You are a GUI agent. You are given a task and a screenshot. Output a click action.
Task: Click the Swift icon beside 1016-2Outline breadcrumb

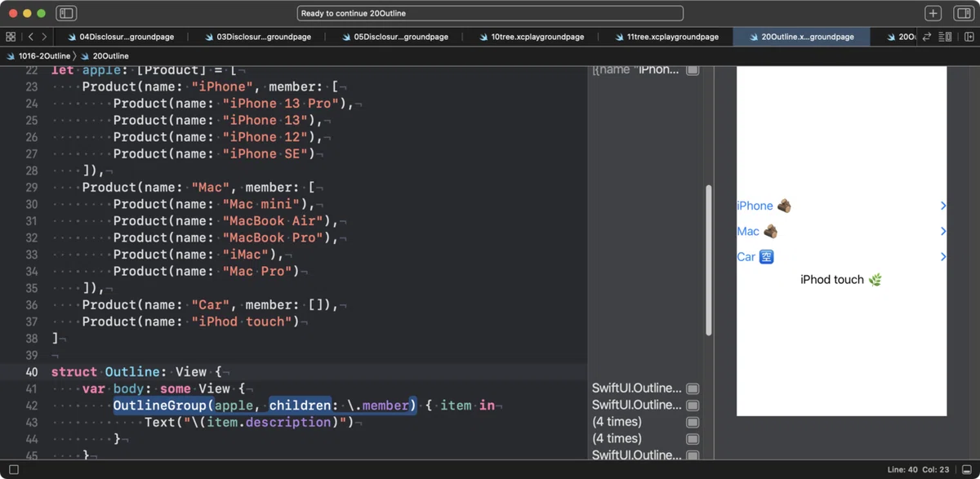click(11, 56)
